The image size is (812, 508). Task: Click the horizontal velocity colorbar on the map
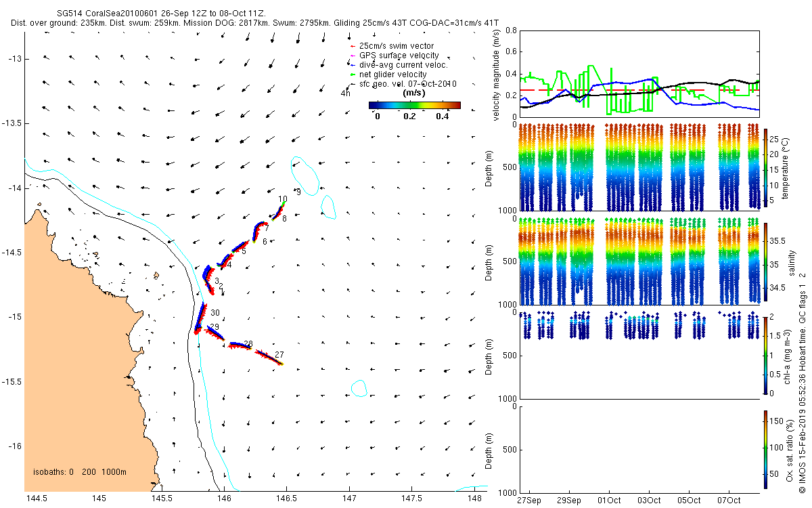coord(415,105)
